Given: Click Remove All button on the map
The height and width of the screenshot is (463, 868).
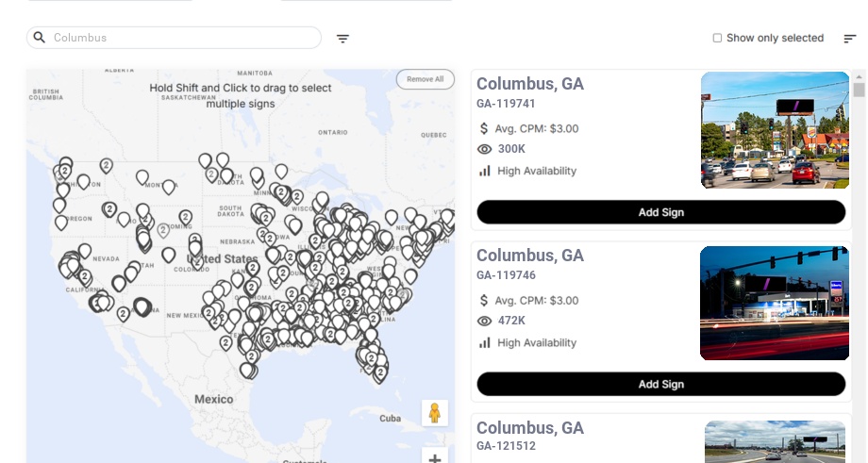Looking at the screenshot, I should pyautogui.click(x=426, y=79).
